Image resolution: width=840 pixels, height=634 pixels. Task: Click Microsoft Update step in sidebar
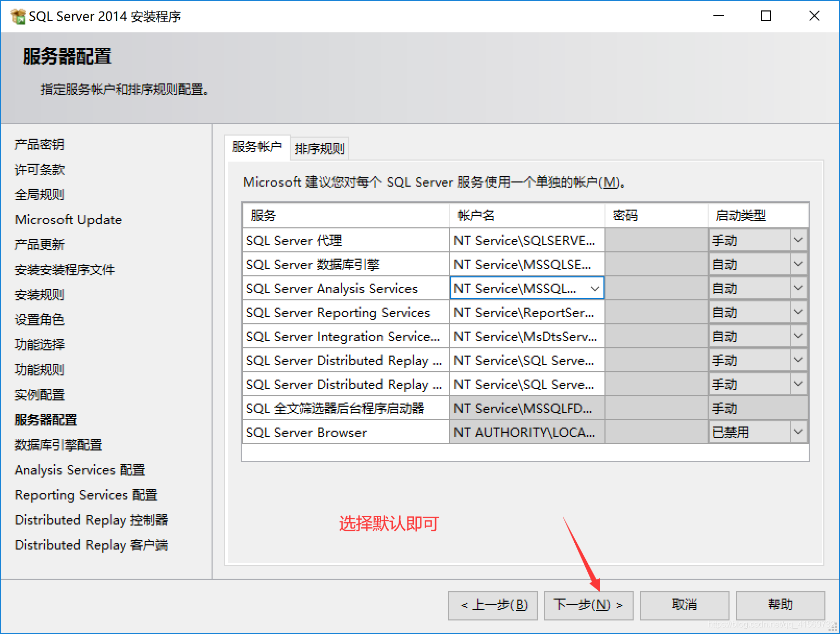pyautogui.click(x=68, y=220)
